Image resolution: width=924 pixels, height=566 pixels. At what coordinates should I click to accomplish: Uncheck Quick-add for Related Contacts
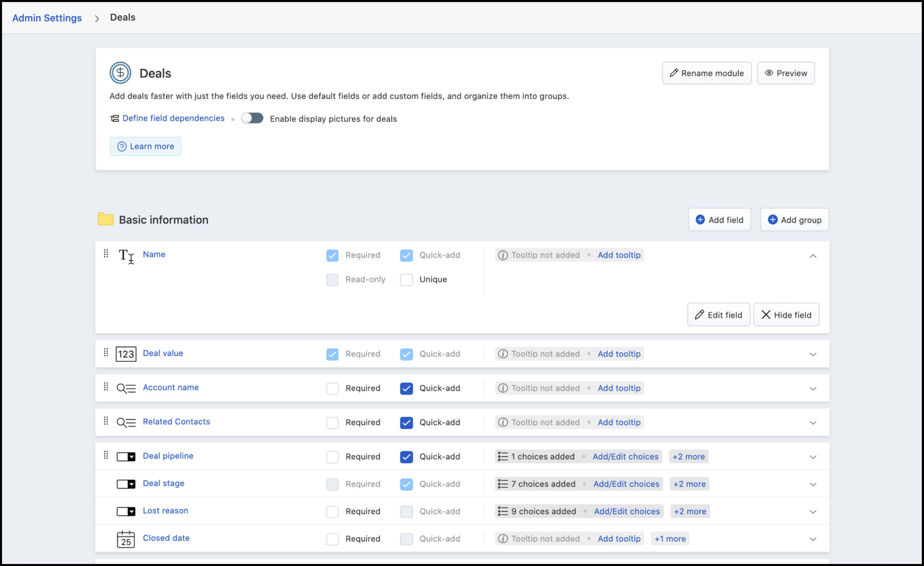tap(406, 423)
